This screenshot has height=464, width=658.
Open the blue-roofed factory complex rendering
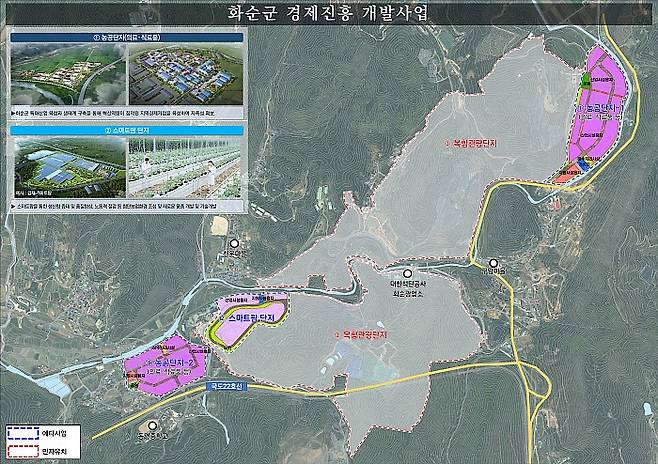pyautogui.click(x=186, y=74)
